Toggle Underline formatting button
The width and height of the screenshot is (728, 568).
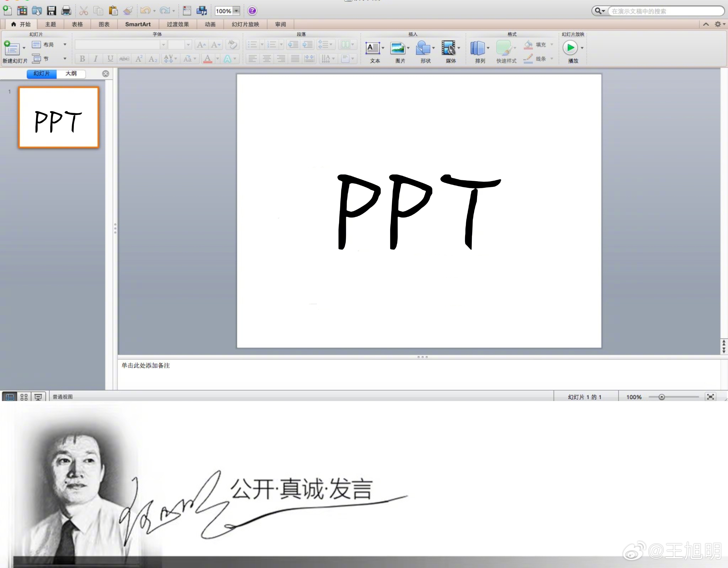point(110,59)
